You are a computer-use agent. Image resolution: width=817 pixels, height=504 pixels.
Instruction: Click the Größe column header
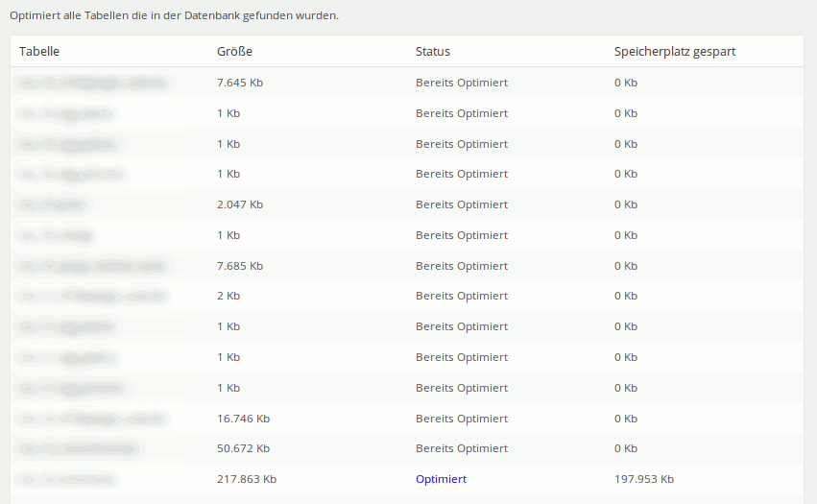coord(234,52)
